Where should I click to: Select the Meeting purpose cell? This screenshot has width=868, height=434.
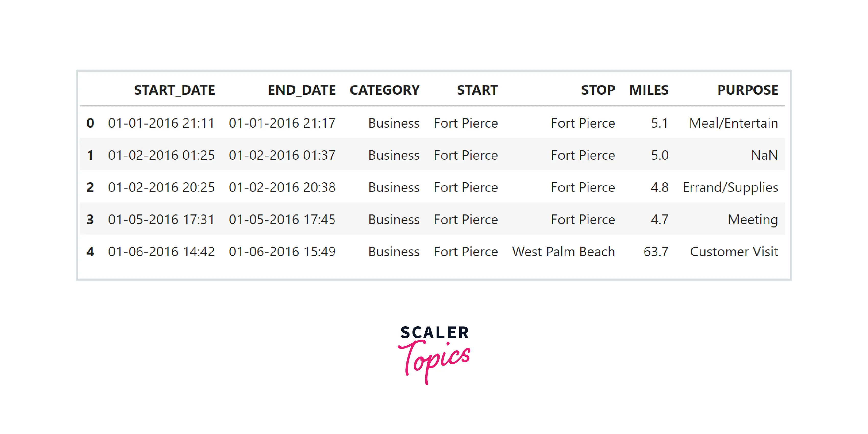click(x=753, y=220)
